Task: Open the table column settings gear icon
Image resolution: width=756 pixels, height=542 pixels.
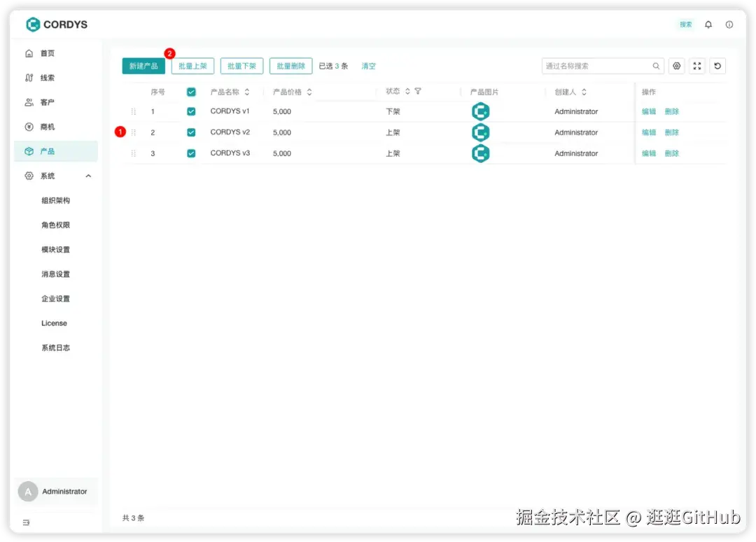Action: [676, 65]
